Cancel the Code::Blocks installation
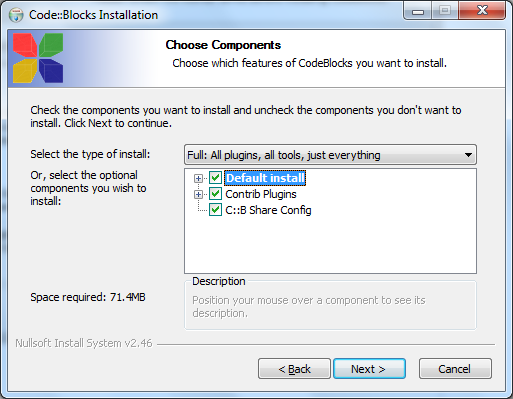 click(x=455, y=369)
